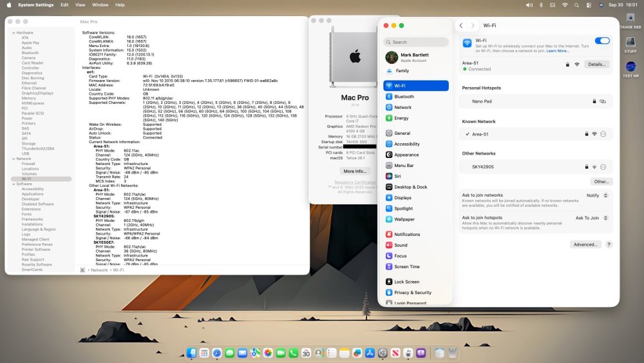Image resolution: width=644 pixels, height=363 pixels.
Task: Select Applications in System Information software list
Action: [32, 194]
